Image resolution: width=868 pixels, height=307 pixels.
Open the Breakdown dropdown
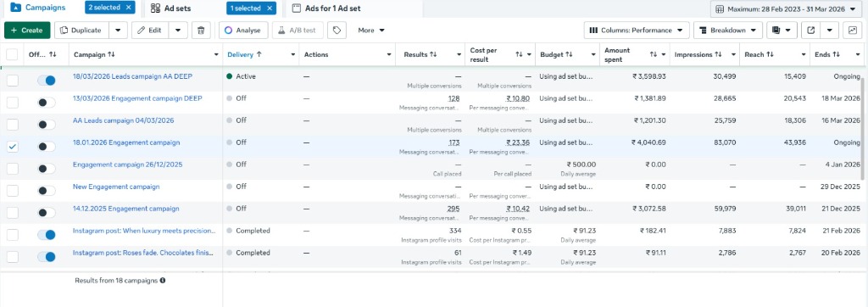[x=728, y=31]
